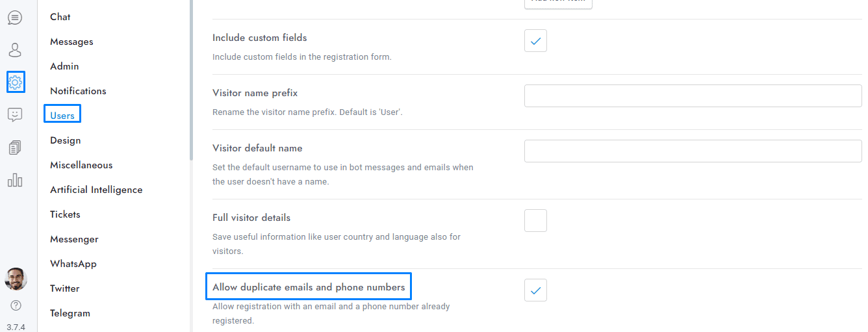Open the chatbot smiley face icon
Screen dimensions: 868x332
(x=15, y=115)
